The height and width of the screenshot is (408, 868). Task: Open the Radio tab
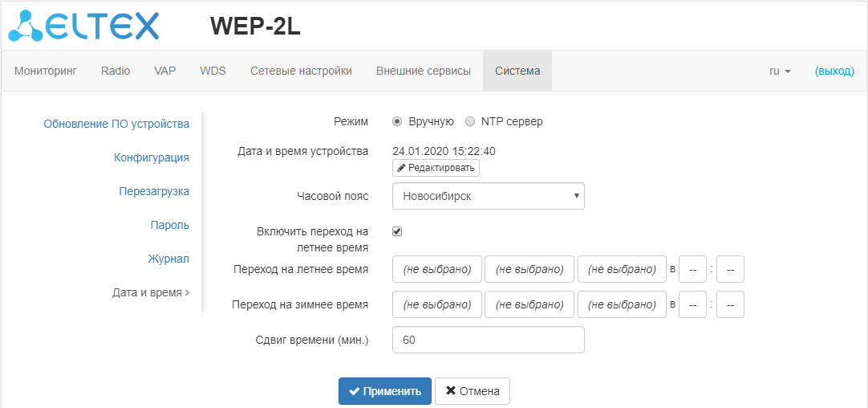point(116,71)
